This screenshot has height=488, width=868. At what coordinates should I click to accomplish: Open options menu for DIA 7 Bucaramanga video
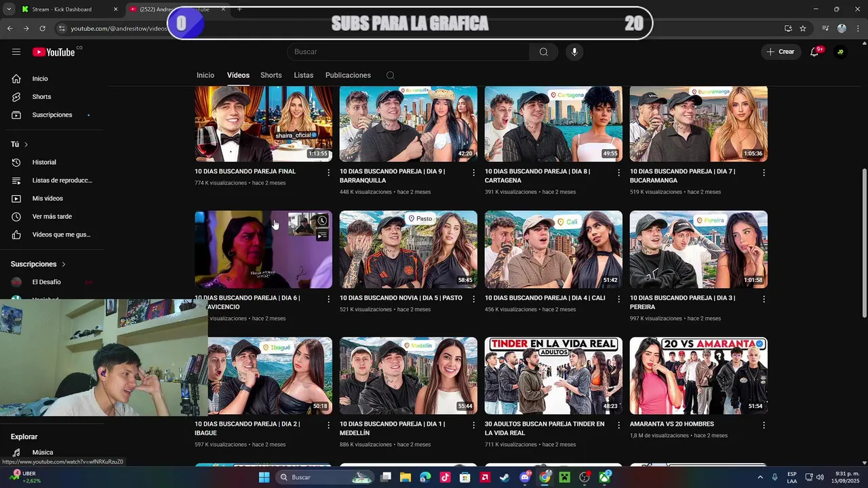764,173
